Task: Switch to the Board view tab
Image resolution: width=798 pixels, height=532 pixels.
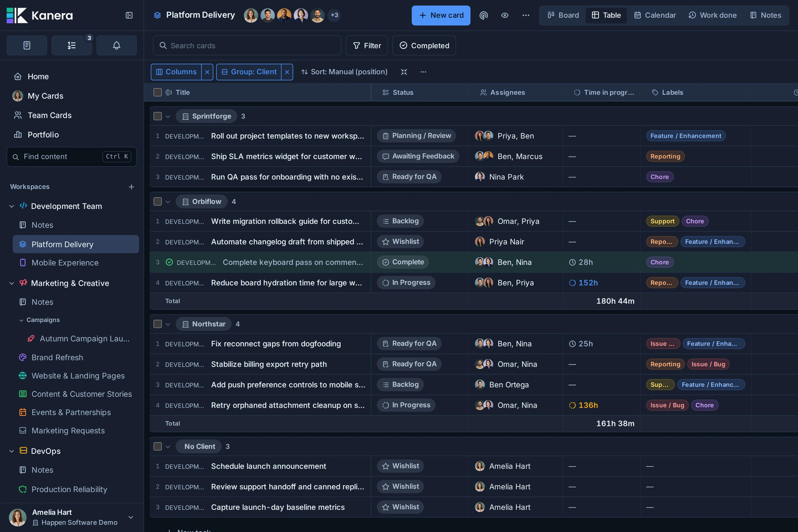Action: (563, 15)
